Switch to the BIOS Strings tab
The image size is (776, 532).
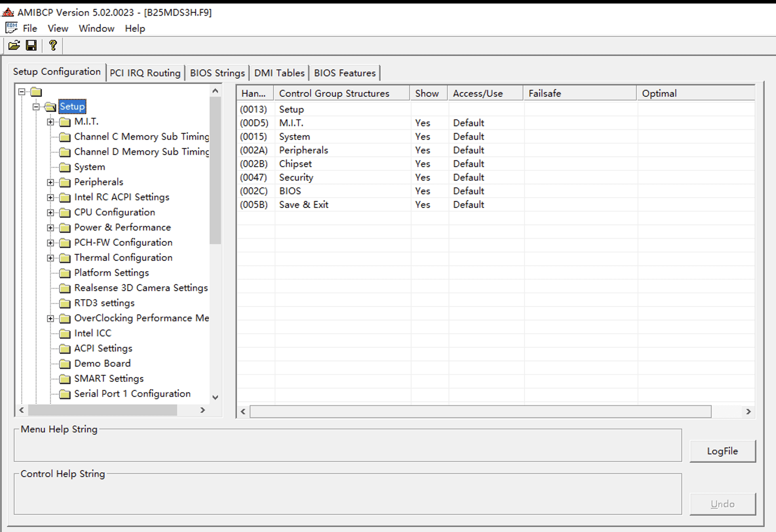(x=217, y=73)
